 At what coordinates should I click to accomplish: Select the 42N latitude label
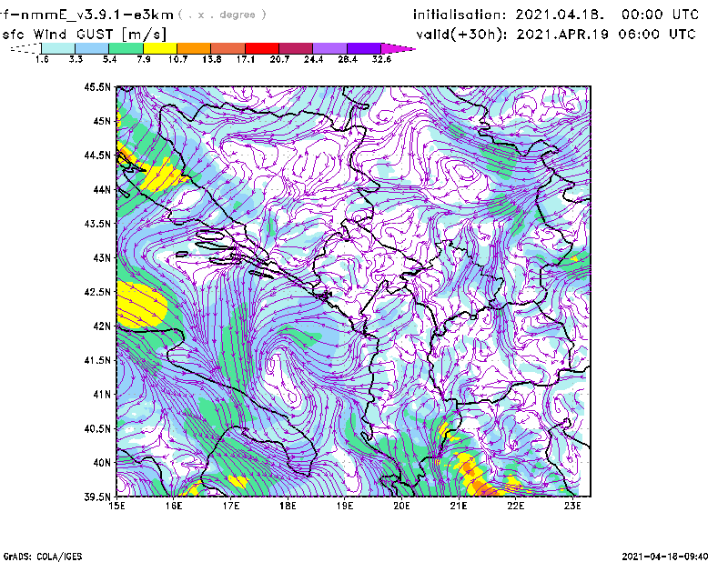tap(102, 326)
